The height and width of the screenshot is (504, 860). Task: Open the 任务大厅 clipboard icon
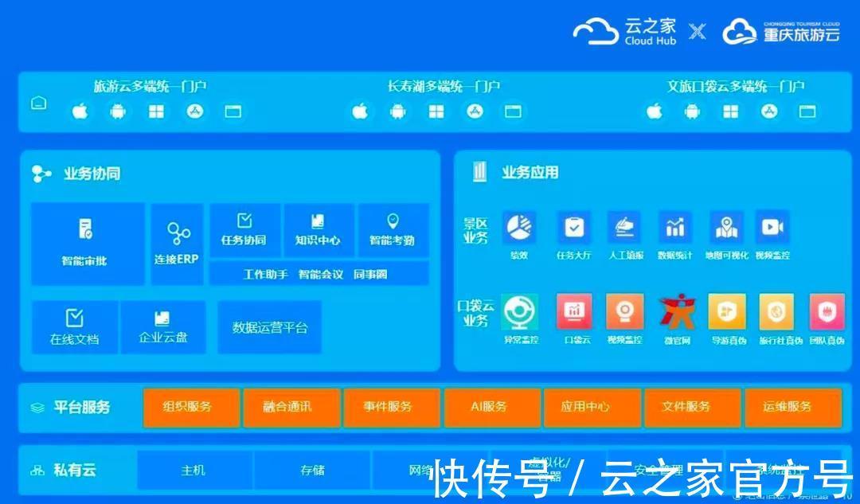574,227
